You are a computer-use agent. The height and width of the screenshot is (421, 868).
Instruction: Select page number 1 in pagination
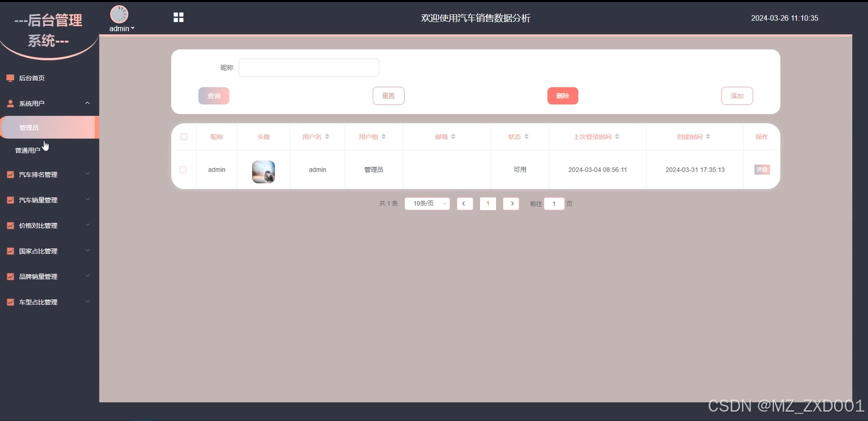(x=488, y=203)
